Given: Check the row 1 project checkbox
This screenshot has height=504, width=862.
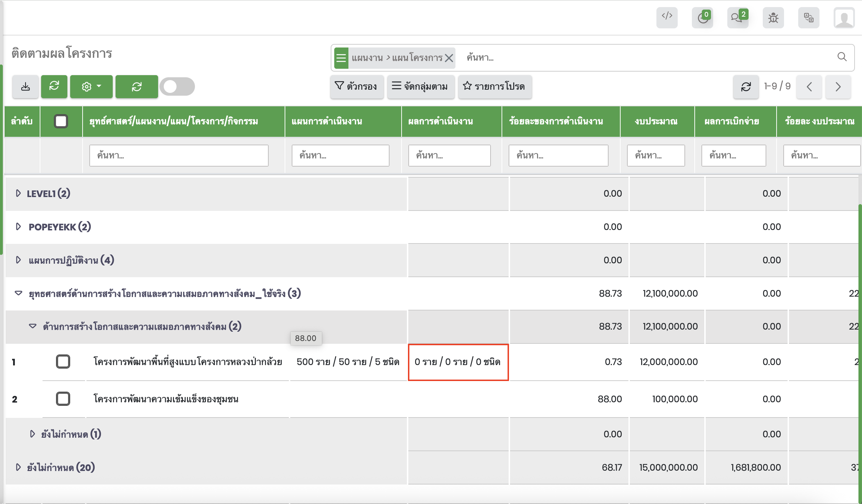Looking at the screenshot, I should tap(63, 362).
